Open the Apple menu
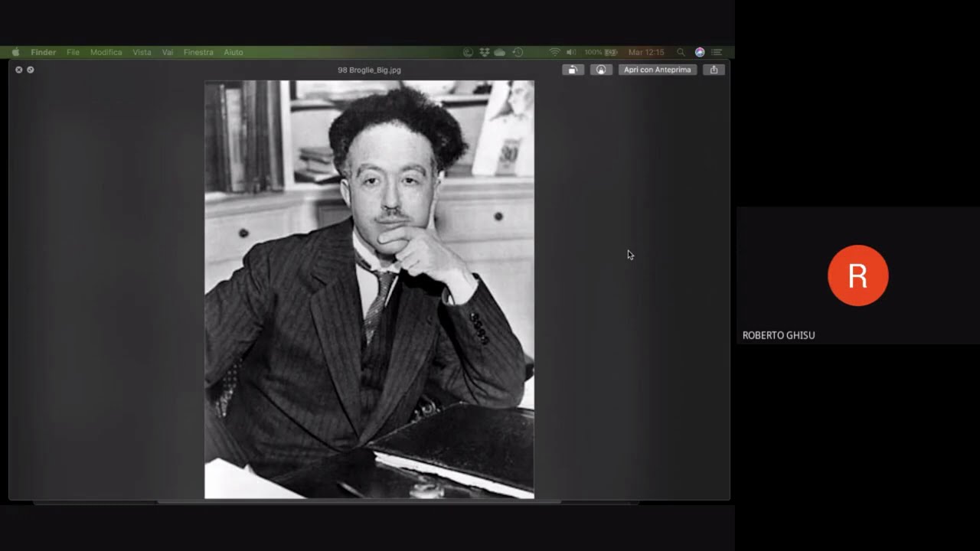 pyautogui.click(x=15, y=52)
